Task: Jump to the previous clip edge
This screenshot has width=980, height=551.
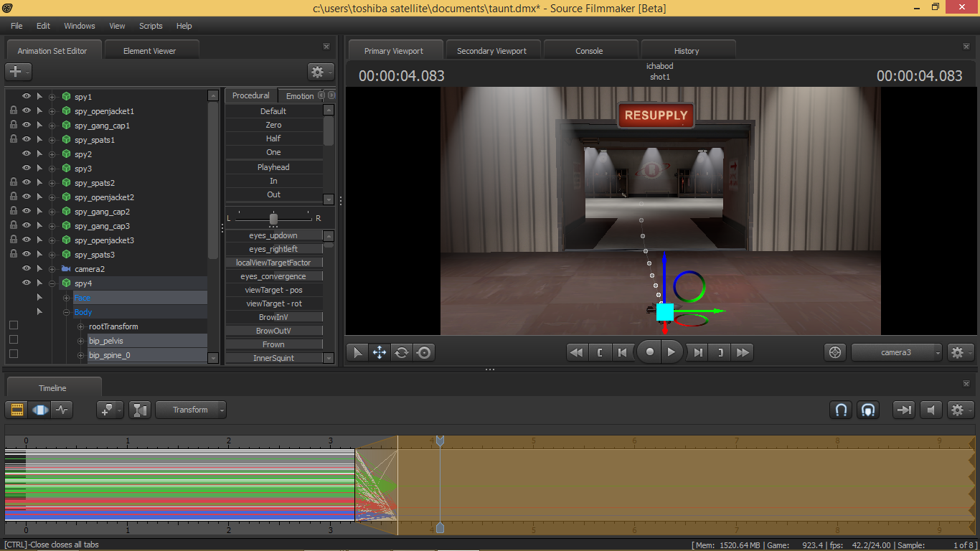Action: pyautogui.click(x=600, y=352)
